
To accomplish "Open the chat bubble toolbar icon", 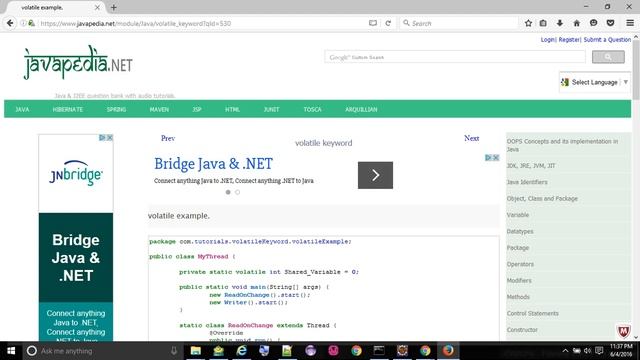I will click(593, 23).
